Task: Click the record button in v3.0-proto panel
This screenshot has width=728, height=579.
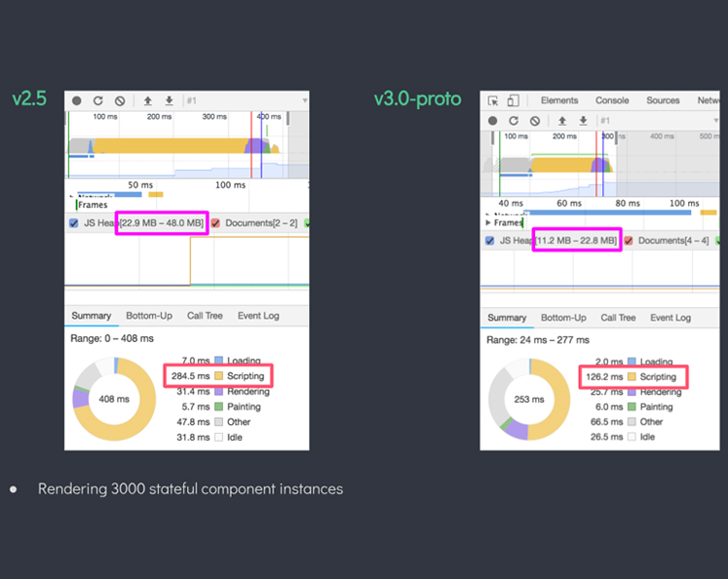Action: 492,121
